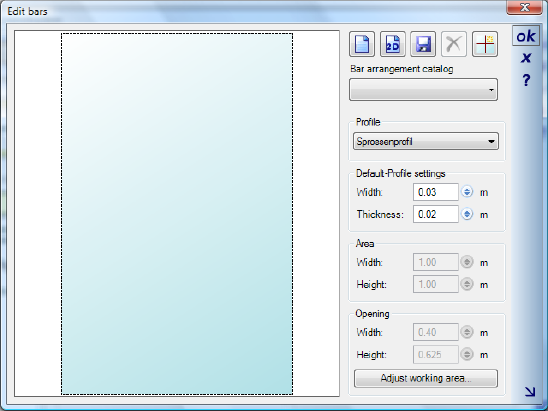Click the Thickness input field
This screenshot has width=548, height=411.
pyautogui.click(x=435, y=214)
